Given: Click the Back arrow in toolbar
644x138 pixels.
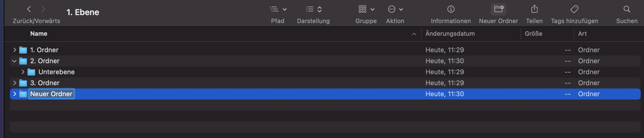Looking at the screenshot, I should pyautogui.click(x=29, y=9).
